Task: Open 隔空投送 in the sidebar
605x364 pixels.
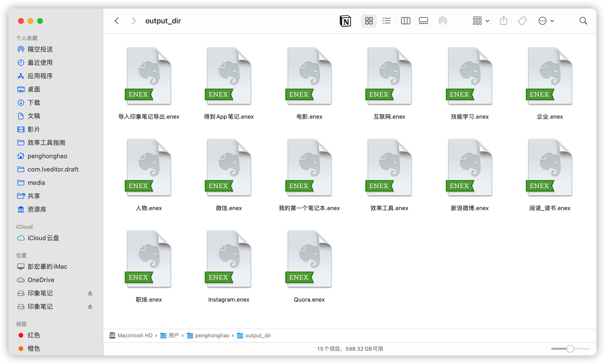Action: coord(56,49)
